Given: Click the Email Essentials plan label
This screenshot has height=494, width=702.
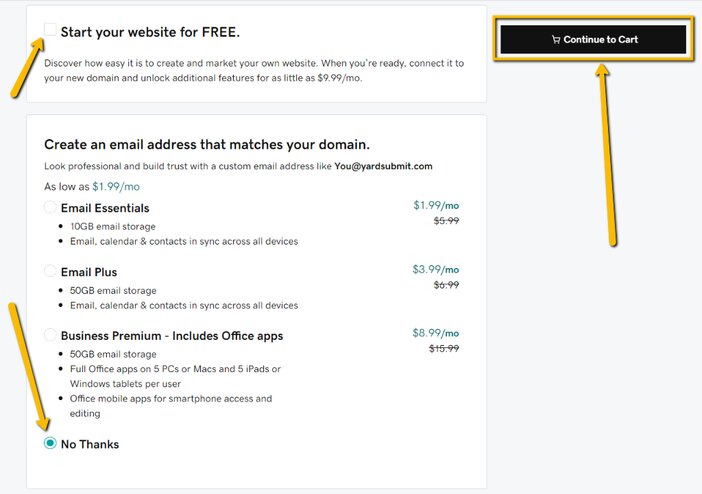Looking at the screenshot, I should (x=105, y=208).
